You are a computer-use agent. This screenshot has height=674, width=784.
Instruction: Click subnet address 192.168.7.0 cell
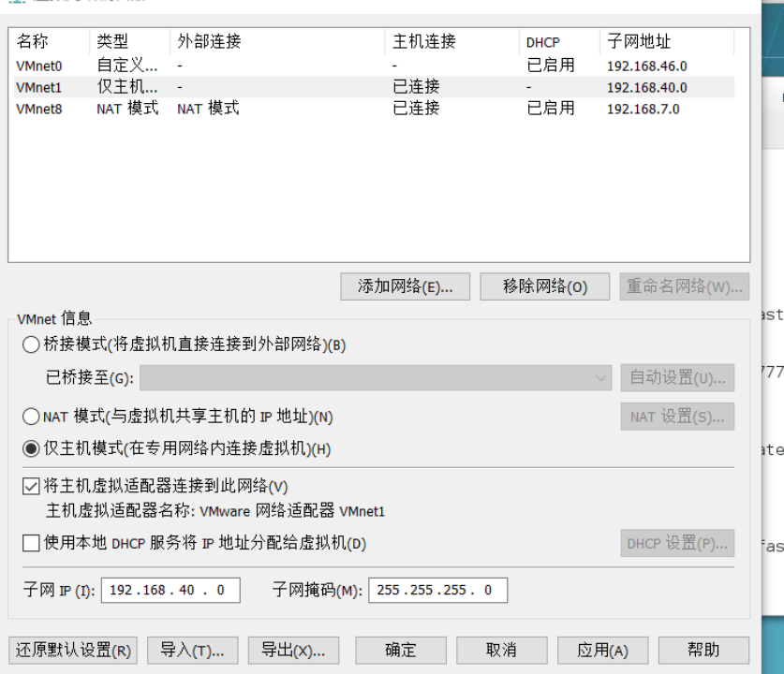643,109
